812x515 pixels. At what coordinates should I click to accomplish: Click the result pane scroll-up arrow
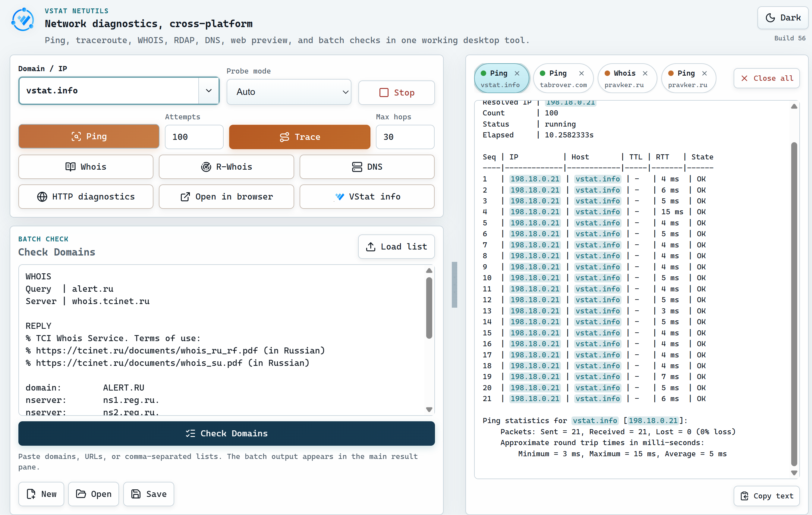[x=794, y=106]
